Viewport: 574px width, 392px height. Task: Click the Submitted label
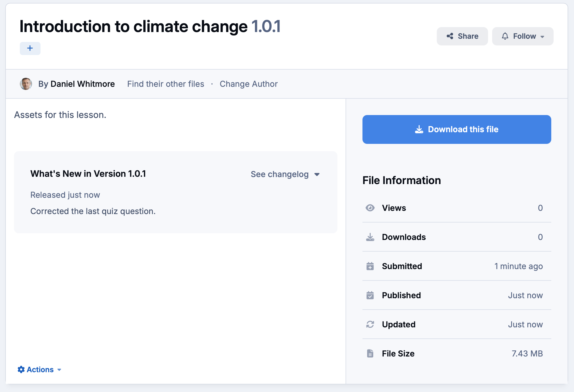click(402, 266)
